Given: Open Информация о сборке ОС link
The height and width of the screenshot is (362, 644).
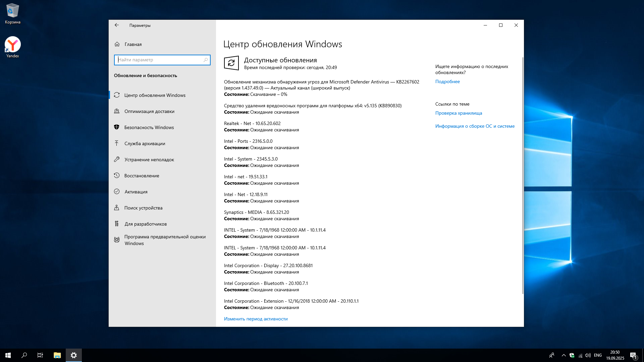Looking at the screenshot, I should pyautogui.click(x=475, y=126).
